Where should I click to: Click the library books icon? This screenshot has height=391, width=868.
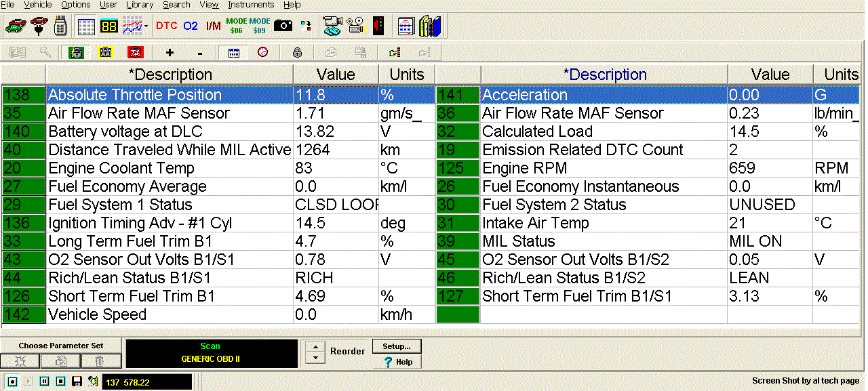coord(430,26)
